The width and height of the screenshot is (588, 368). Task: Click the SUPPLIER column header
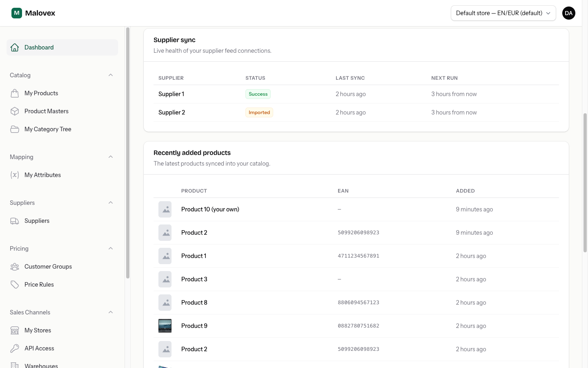171,78
